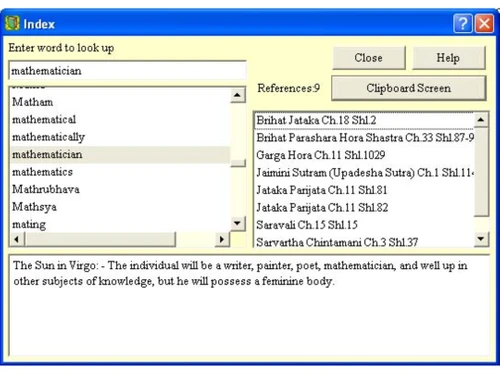This screenshot has height=375, width=500.
Task: Click the Close button
Action: pos(369,58)
